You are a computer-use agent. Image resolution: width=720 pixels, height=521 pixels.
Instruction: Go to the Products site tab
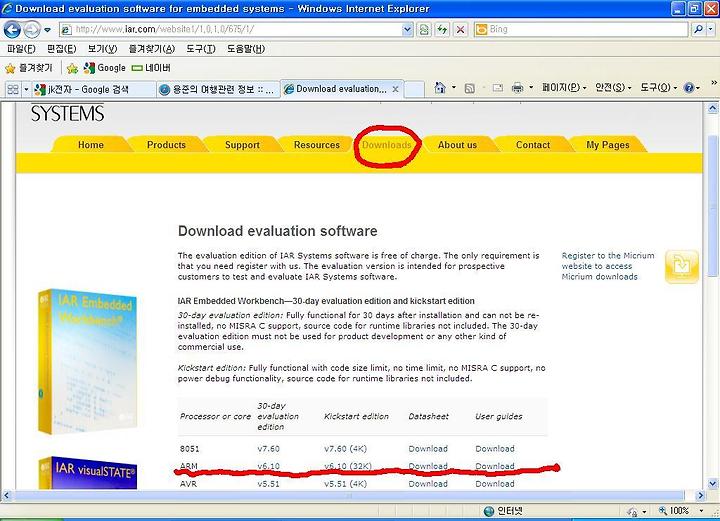(166, 145)
